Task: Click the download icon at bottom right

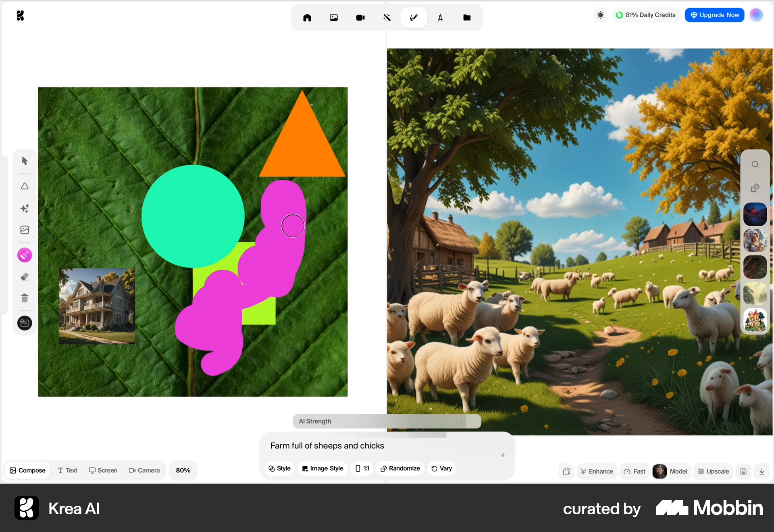Action: pos(762,472)
